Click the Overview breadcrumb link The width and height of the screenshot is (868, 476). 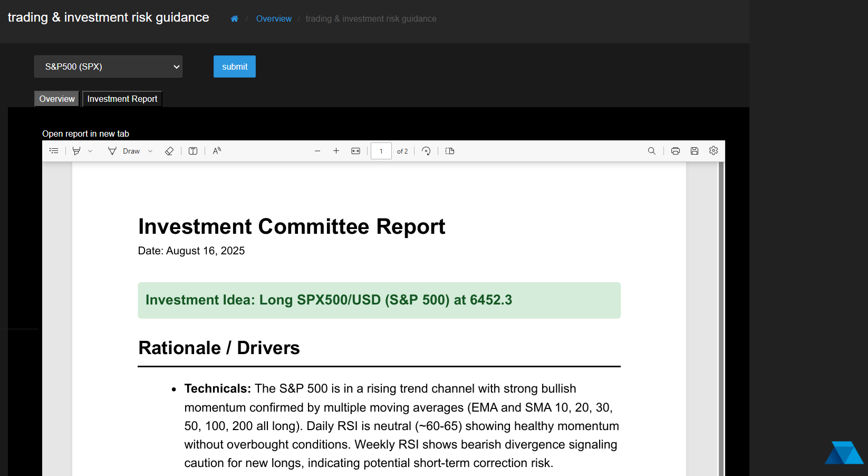(x=274, y=18)
